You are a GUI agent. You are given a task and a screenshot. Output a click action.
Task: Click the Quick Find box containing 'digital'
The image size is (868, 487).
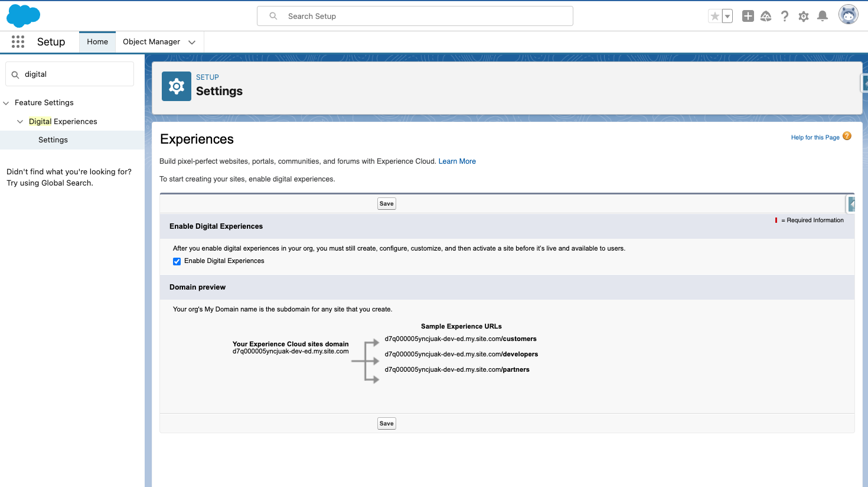(70, 74)
